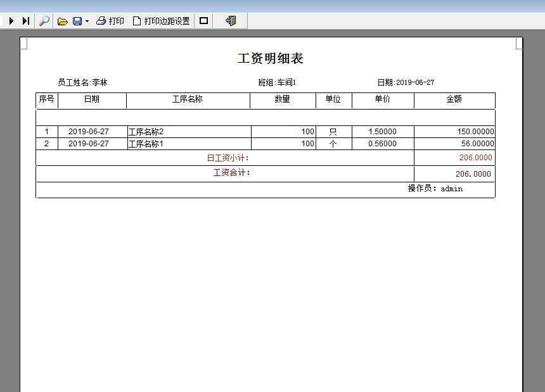
Task: Go to the next page arrow
Action: (x=11, y=21)
